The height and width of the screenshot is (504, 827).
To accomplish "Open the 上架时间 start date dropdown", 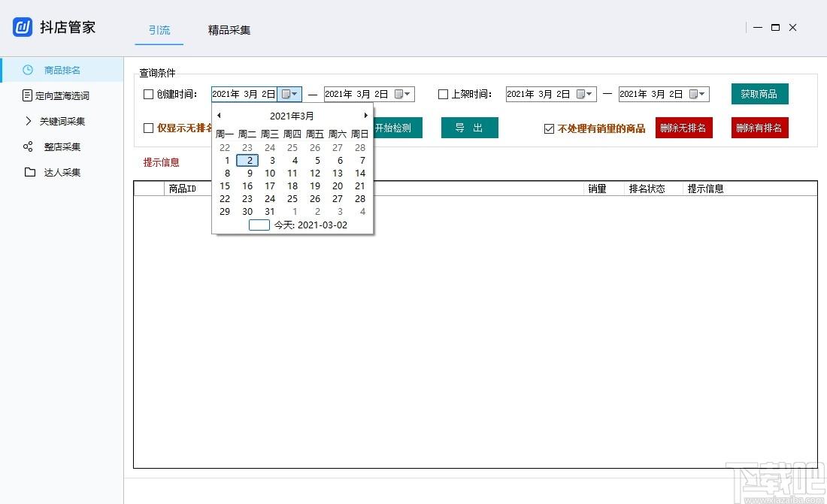I will click(x=584, y=94).
